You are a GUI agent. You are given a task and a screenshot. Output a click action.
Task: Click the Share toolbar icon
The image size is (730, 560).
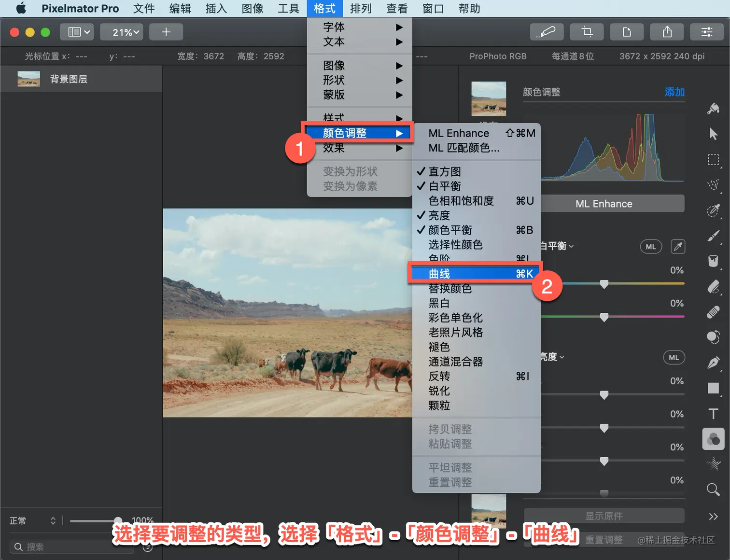pos(667,32)
